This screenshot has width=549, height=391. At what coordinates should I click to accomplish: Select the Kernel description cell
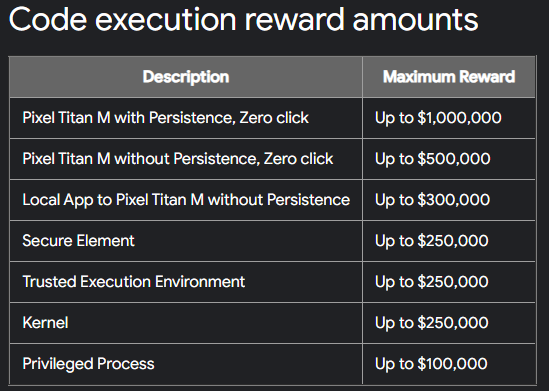tap(186, 323)
